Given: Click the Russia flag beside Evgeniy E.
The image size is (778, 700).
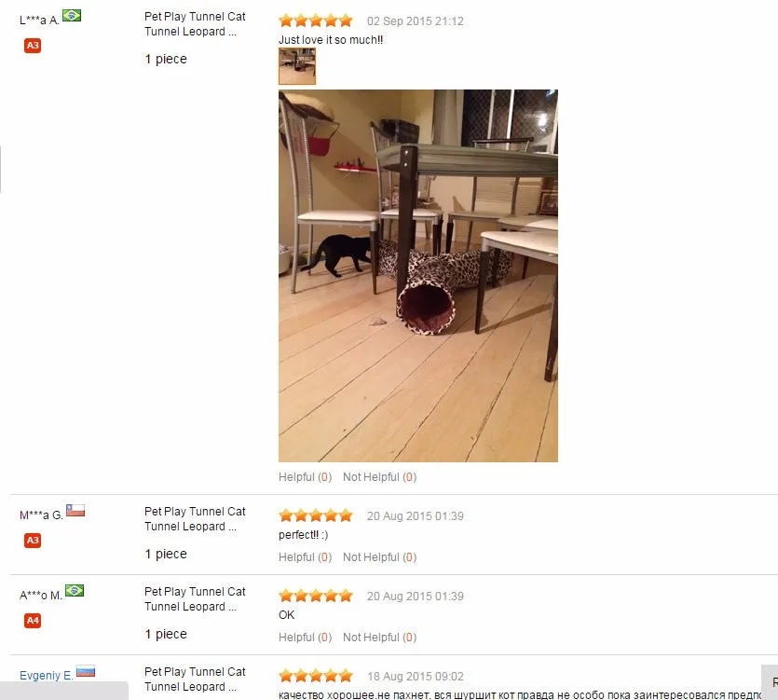Looking at the screenshot, I should [x=86, y=671].
